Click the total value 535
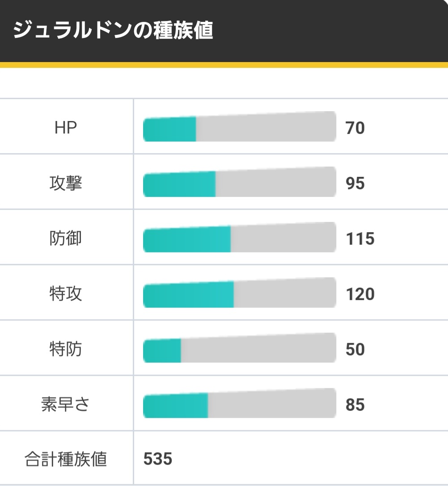 (x=158, y=459)
